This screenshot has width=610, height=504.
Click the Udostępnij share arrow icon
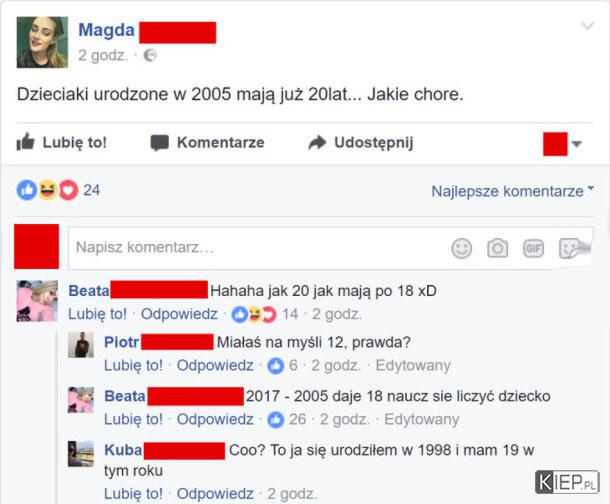click(x=317, y=142)
